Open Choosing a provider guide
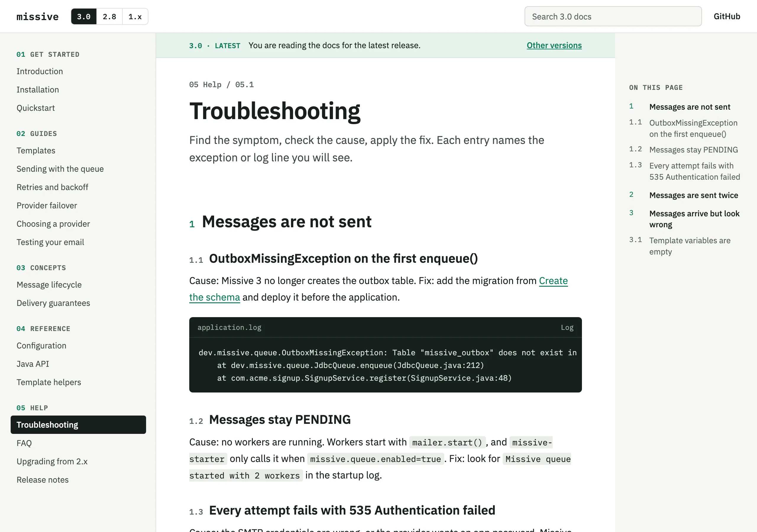757x532 pixels. (53, 224)
